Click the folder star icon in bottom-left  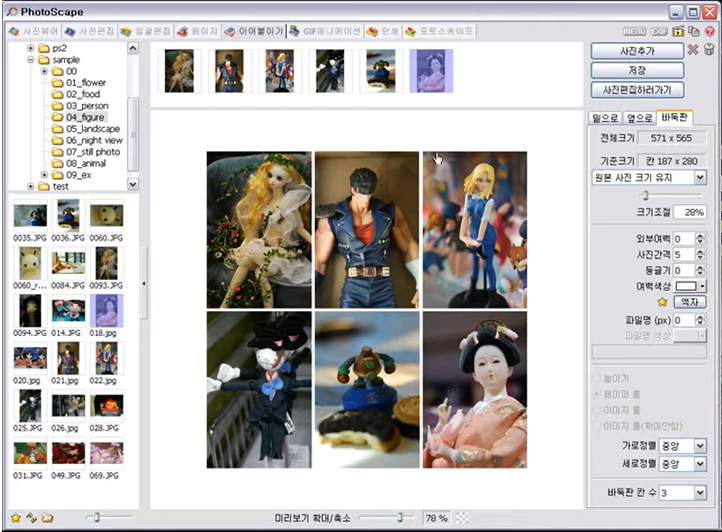(47, 518)
